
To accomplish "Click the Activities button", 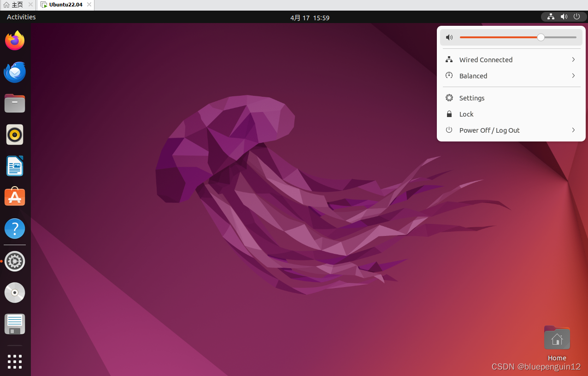I will [21, 17].
